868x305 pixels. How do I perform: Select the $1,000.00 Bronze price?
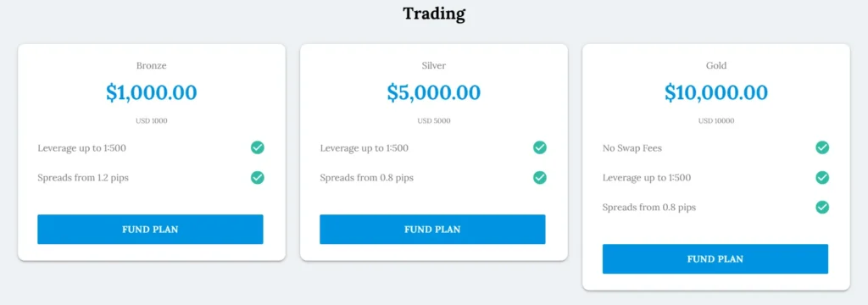[151, 92]
